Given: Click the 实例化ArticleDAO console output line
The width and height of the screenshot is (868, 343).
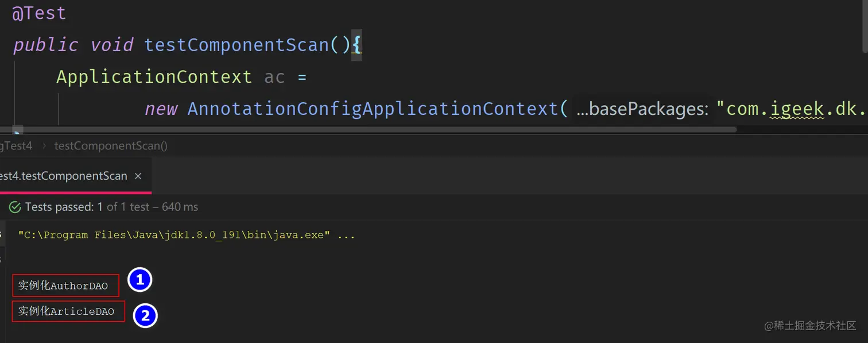Looking at the screenshot, I should [x=67, y=311].
